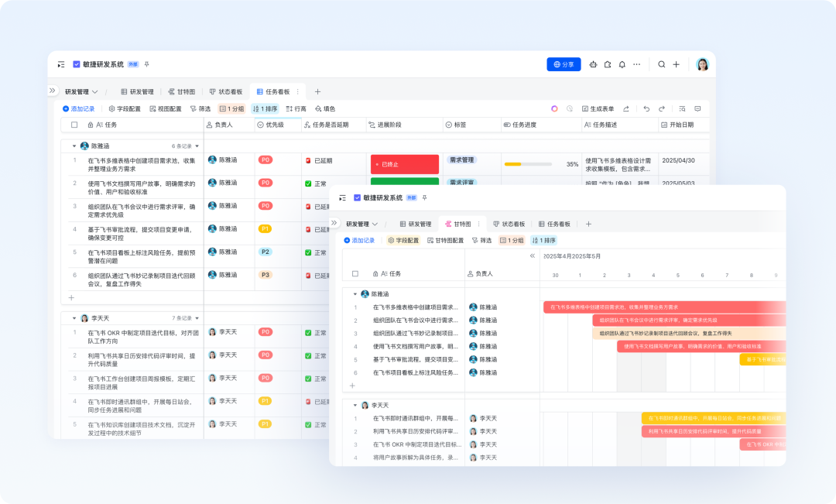Click the 35% task progress bar
The width and height of the screenshot is (836, 504).
(528, 164)
